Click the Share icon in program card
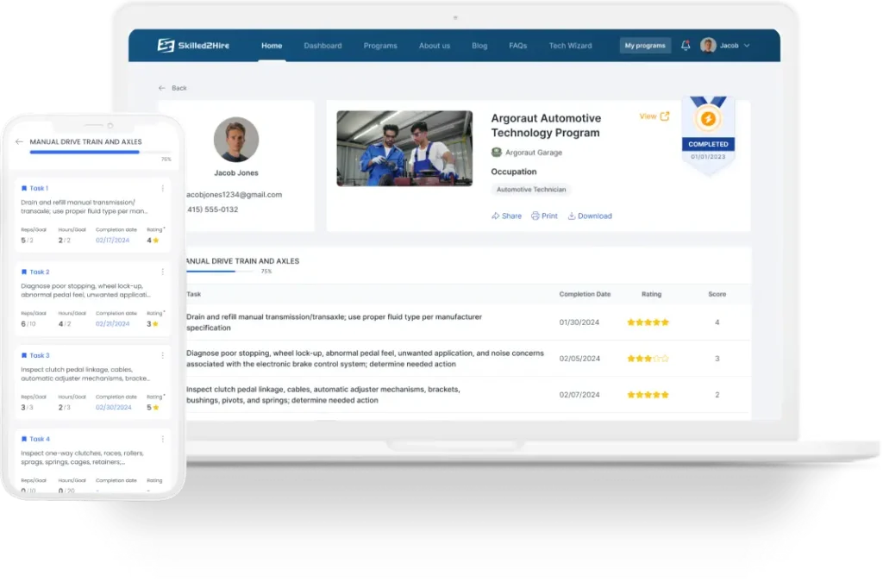Screen dimensions: 883x588 pos(496,216)
